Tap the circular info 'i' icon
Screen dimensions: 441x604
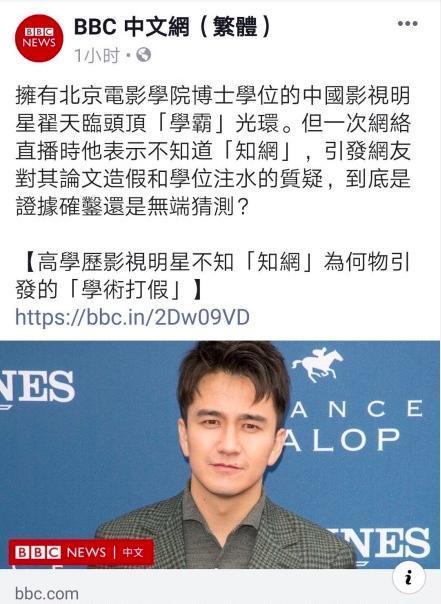(409, 578)
